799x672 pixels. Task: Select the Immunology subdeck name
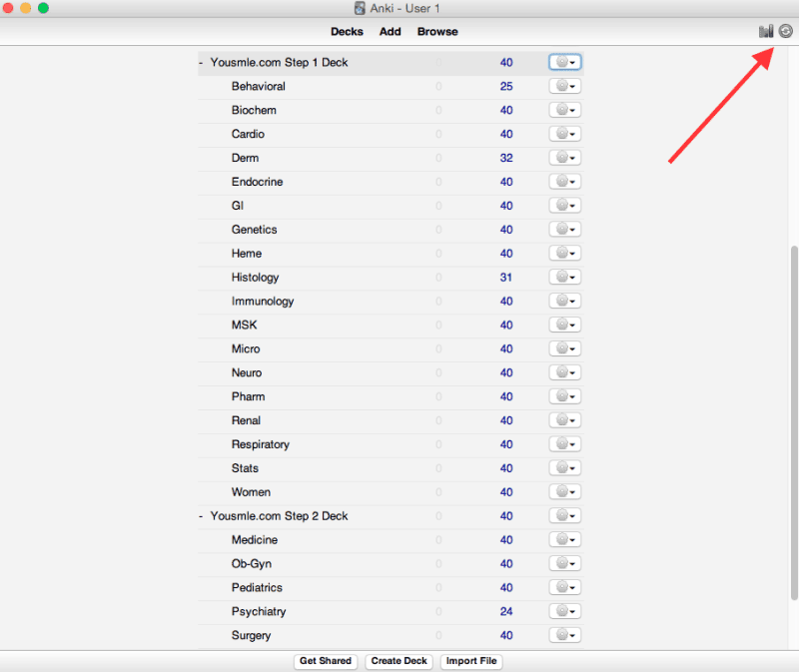263,302
